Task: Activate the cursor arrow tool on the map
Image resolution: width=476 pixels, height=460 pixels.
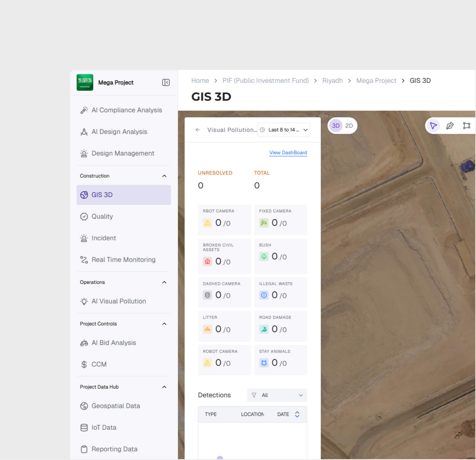Action: [433, 126]
